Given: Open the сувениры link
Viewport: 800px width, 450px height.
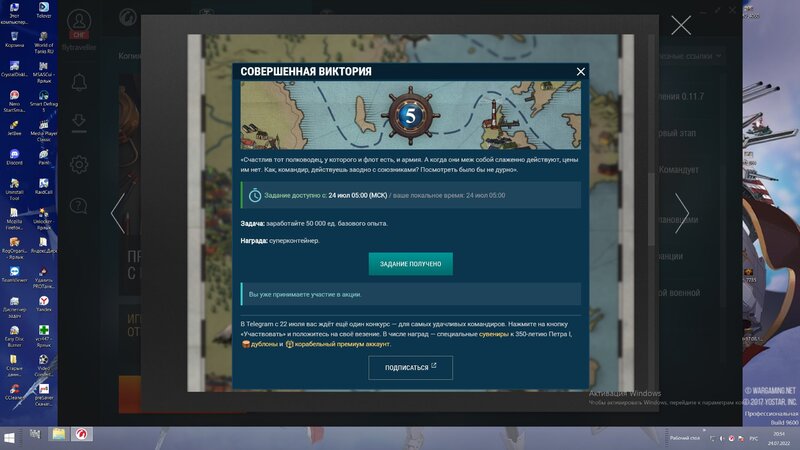Looking at the screenshot, I should pyautogui.click(x=494, y=334).
